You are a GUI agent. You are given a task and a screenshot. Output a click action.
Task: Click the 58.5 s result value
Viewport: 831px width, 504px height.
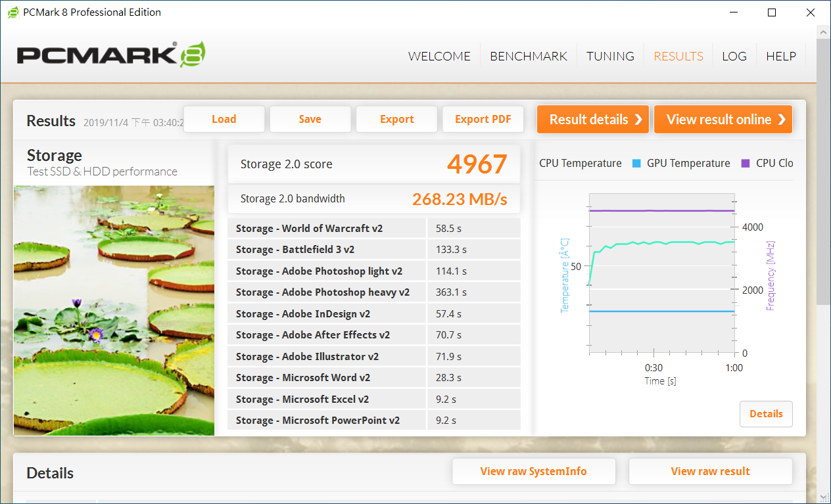(x=448, y=228)
